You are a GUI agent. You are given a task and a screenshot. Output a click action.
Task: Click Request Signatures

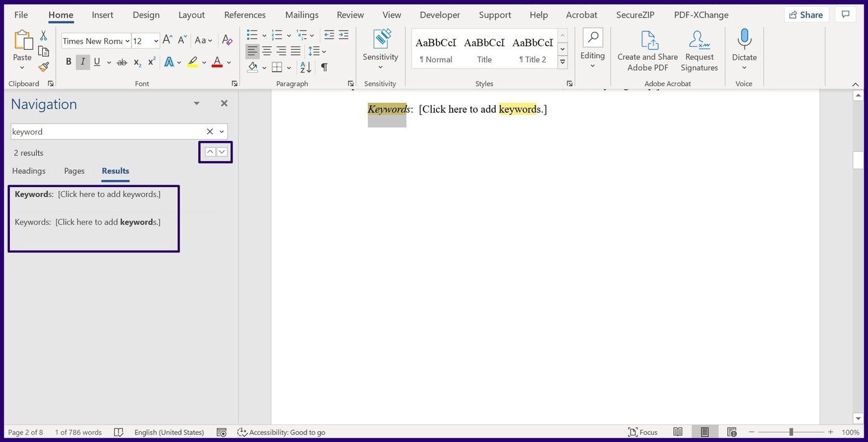[x=699, y=51]
